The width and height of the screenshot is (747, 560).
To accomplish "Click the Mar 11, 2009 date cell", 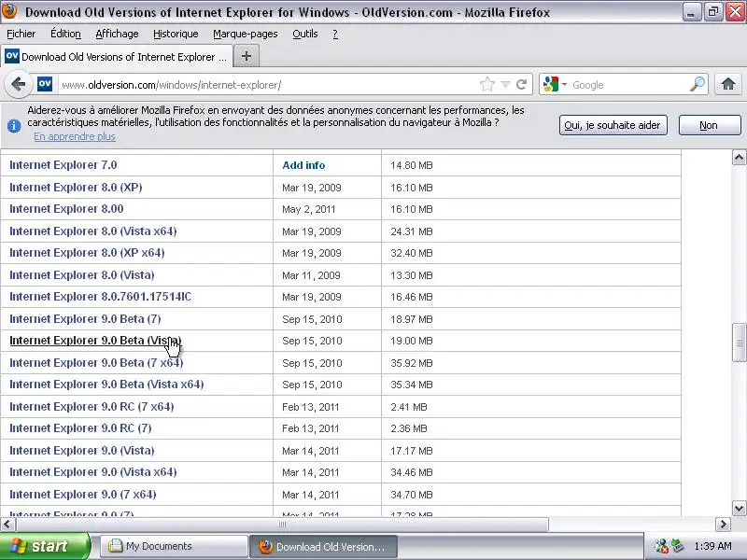I will tap(311, 275).
